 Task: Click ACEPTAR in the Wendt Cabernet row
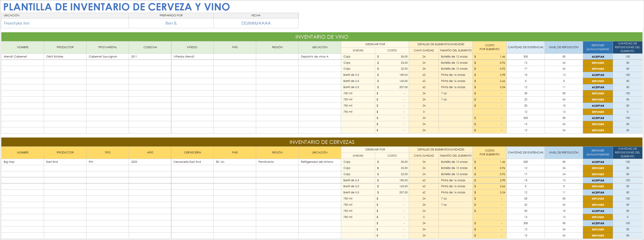598,57
